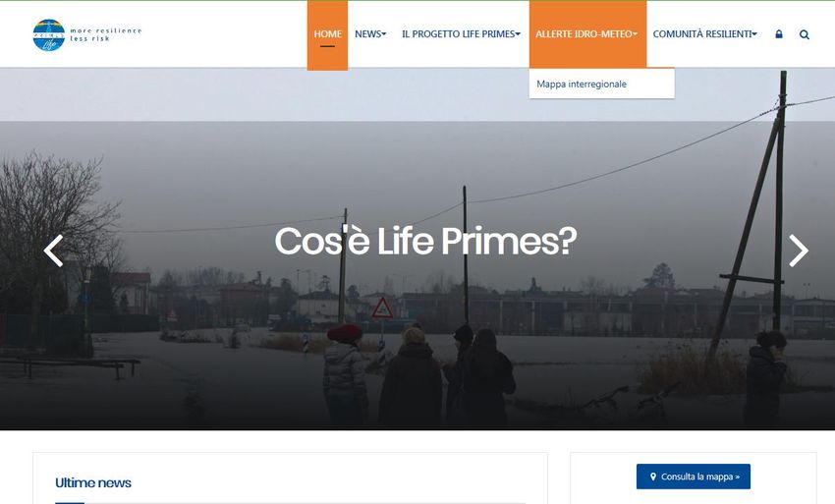Screen dimensions: 835x504
Task: Click the 'more resilience less risk' tagline
Action: coord(106,34)
